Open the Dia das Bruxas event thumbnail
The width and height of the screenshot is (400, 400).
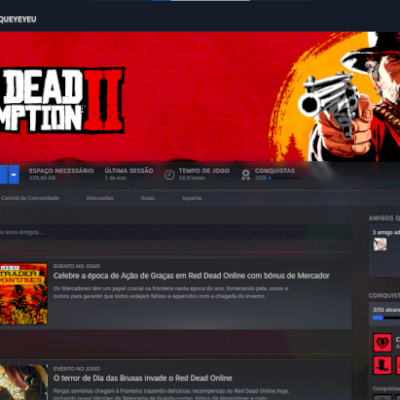click(24, 382)
